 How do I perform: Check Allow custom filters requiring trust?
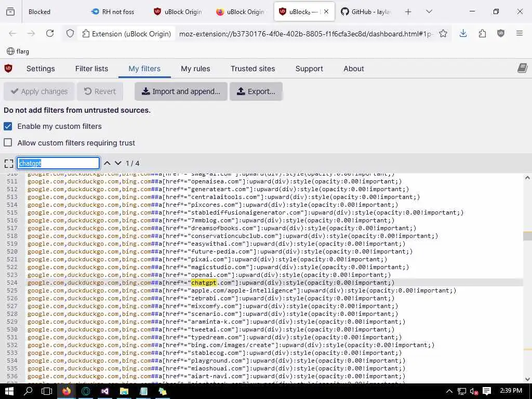8,142
